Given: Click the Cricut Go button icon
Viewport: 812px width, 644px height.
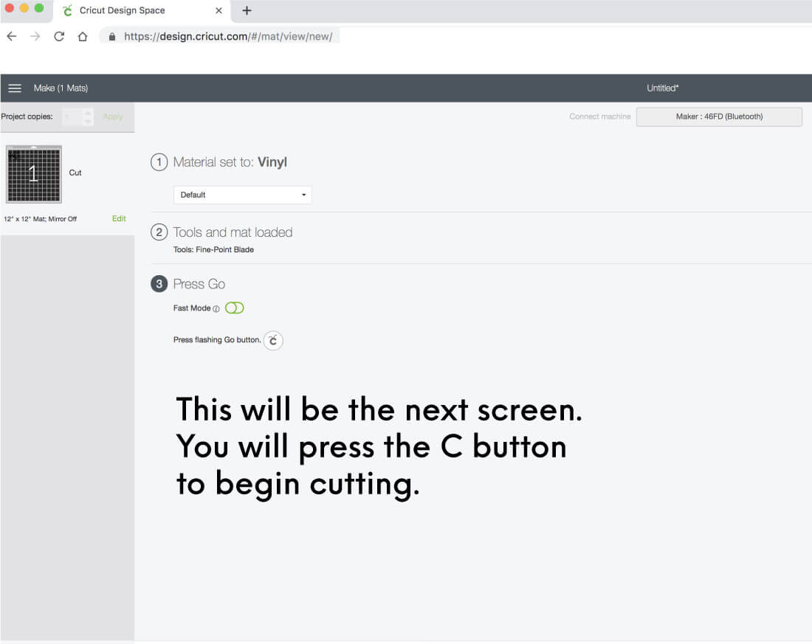Looking at the screenshot, I should pyautogui.click(x=273, y=340).
